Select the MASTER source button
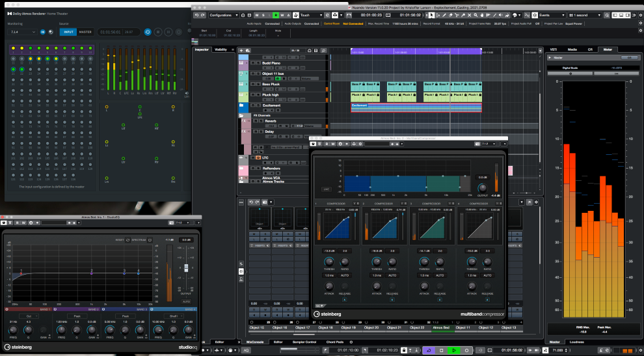 pos(85,32)
